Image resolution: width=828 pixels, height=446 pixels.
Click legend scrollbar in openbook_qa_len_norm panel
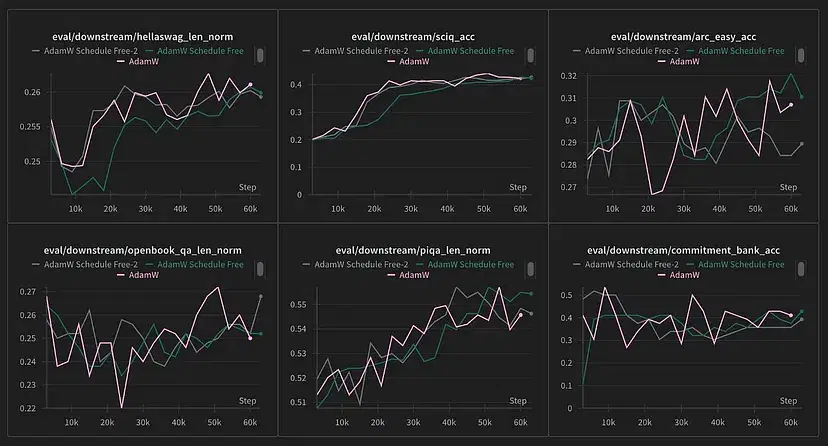(260, 268)
